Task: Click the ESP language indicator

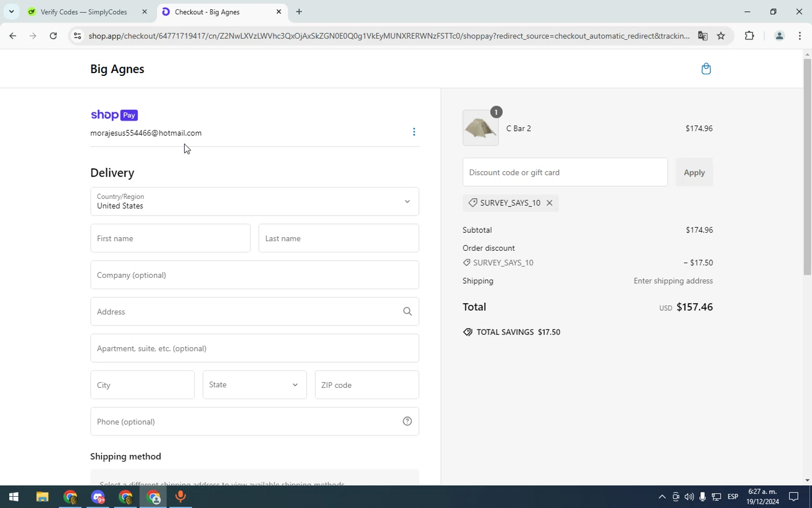Action: coord(733,497)
